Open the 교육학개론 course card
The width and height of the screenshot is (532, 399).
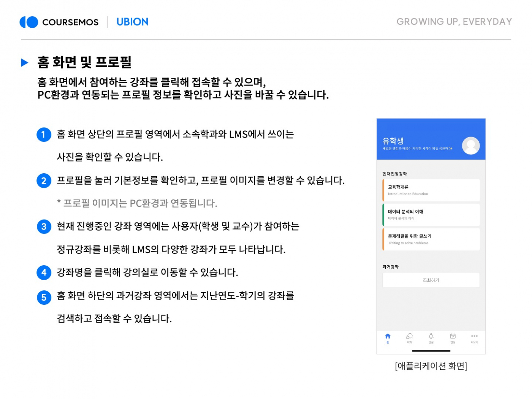point(431,190)
